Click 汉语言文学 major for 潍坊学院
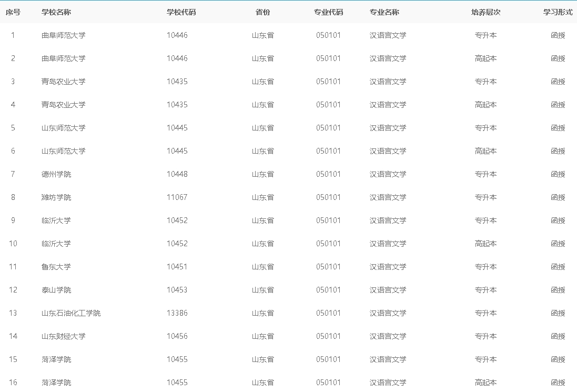Image resolution: width=577 pixels, height=392 pixels. click(388, 197)
